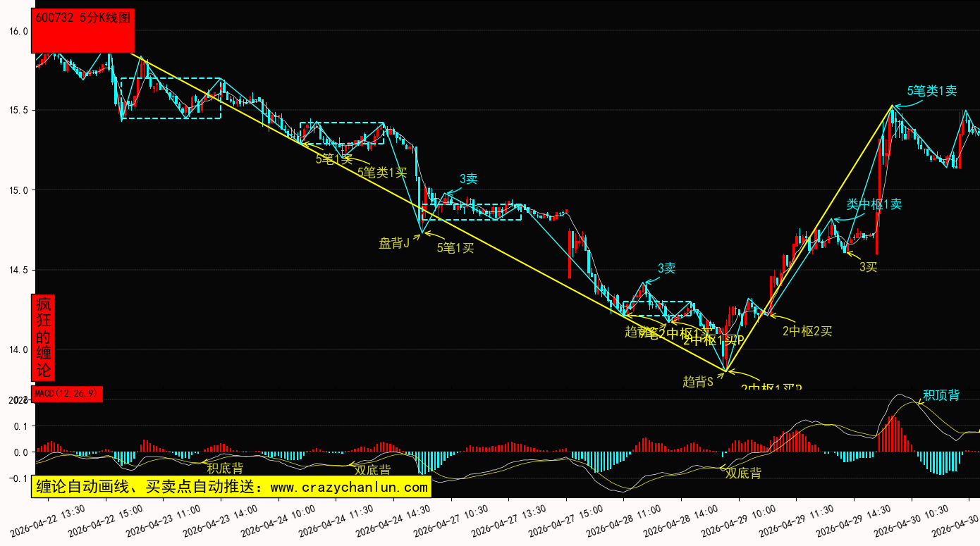
Task: Click the 趋背S divergence marker
Action: (698, 382)
